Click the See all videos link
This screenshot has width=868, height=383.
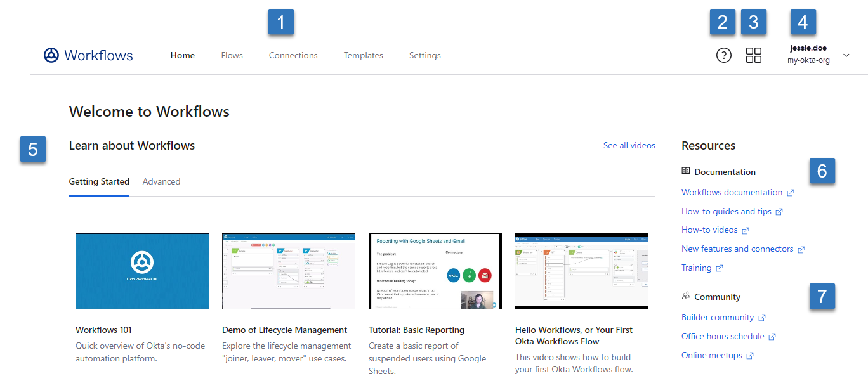[x=629, y=145]
